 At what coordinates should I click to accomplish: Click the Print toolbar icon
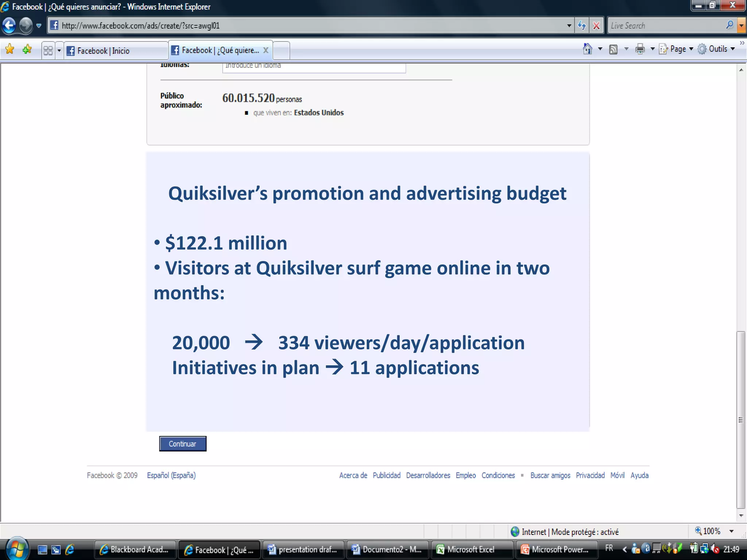(x=640, y=49)
